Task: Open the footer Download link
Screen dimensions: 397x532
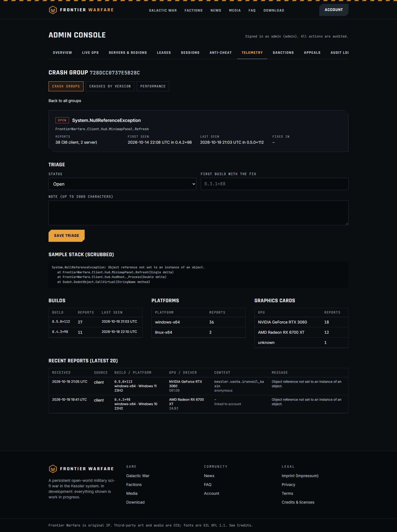Action: 135,502
